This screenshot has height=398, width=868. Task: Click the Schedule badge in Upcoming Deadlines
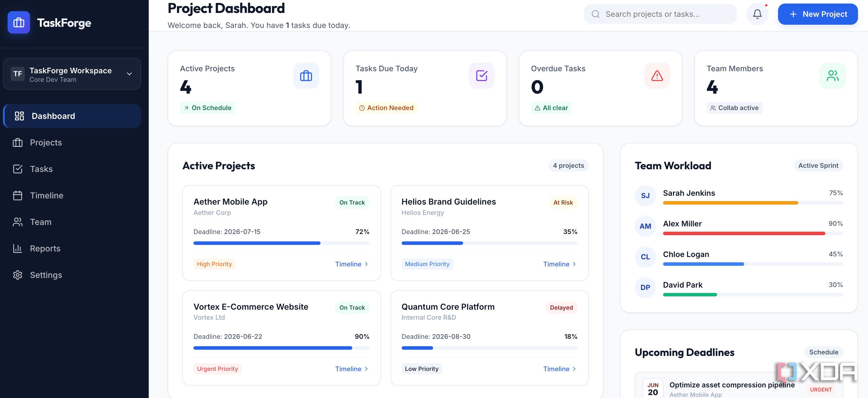point(824,352)
